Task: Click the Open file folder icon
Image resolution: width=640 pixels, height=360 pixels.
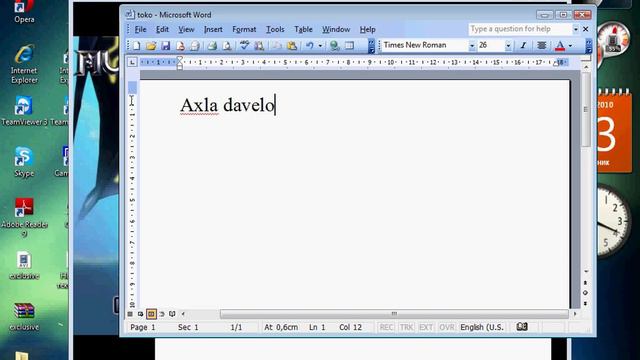Action: point(151,46)
